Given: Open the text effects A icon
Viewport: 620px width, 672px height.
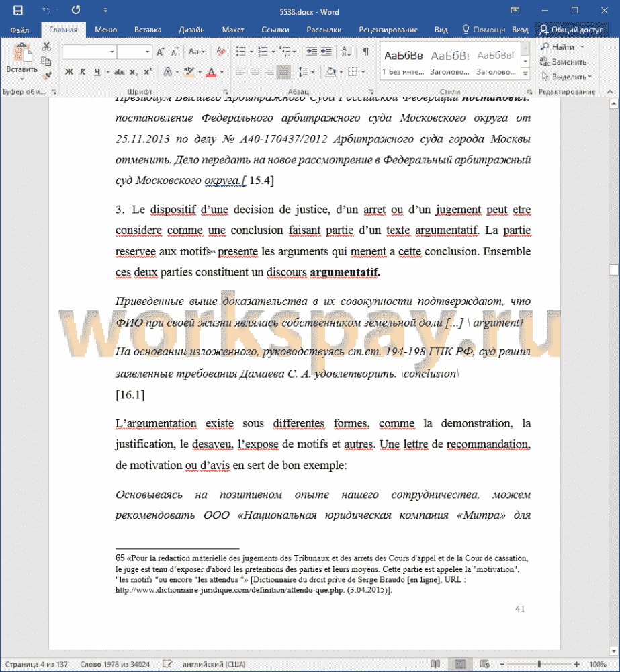Looking at the screenshot, I should [x=167, y=72].
